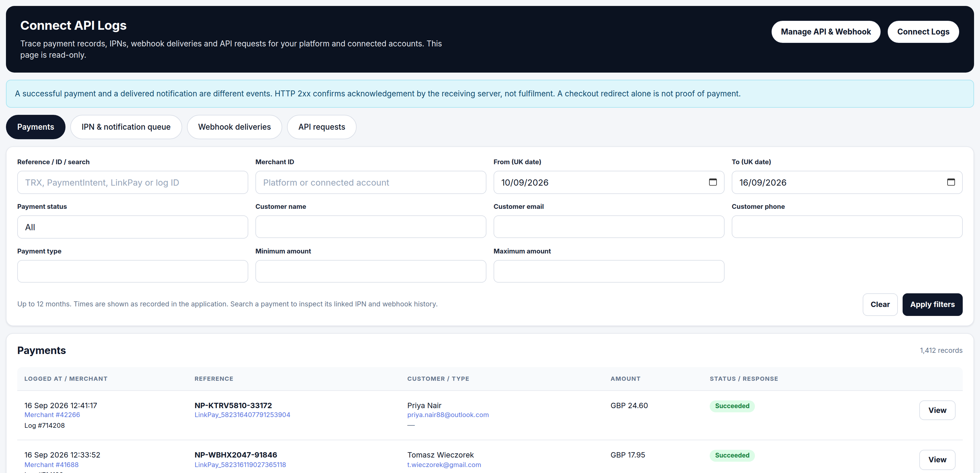Screen dimensions: 980x473
Task: Apply filters to the payments list
Action: [932, 305]
